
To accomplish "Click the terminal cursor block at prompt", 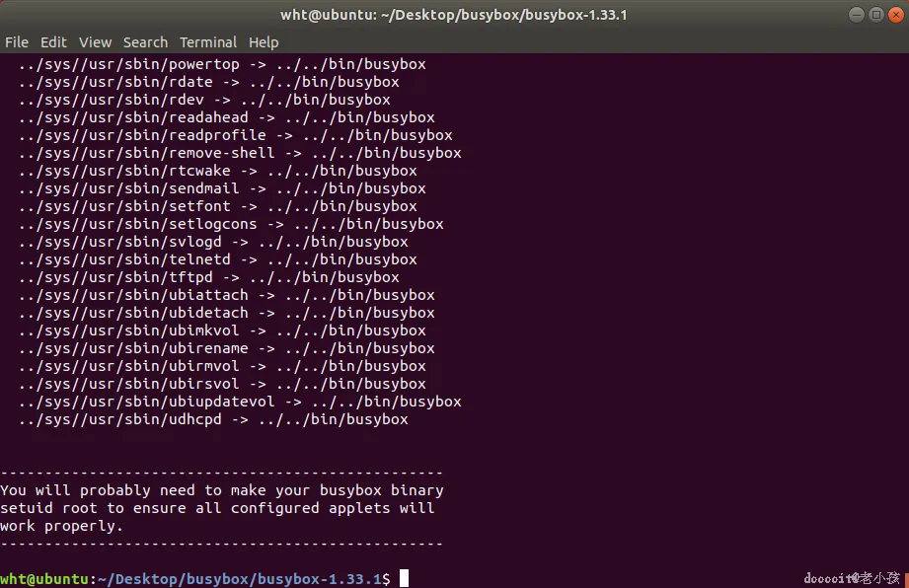I will pyautogui.click(x=404, y=578).
